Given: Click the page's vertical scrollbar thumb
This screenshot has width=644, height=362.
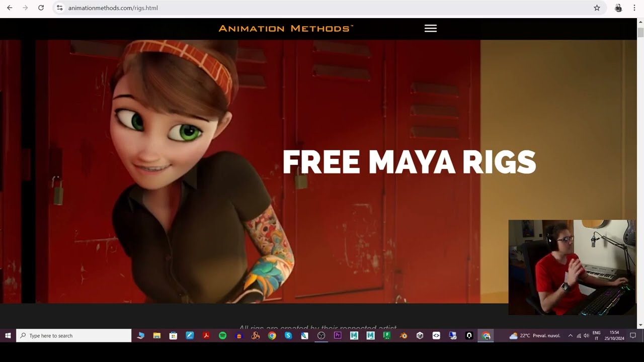Looking at the screenshot, I should coord(640,33).
